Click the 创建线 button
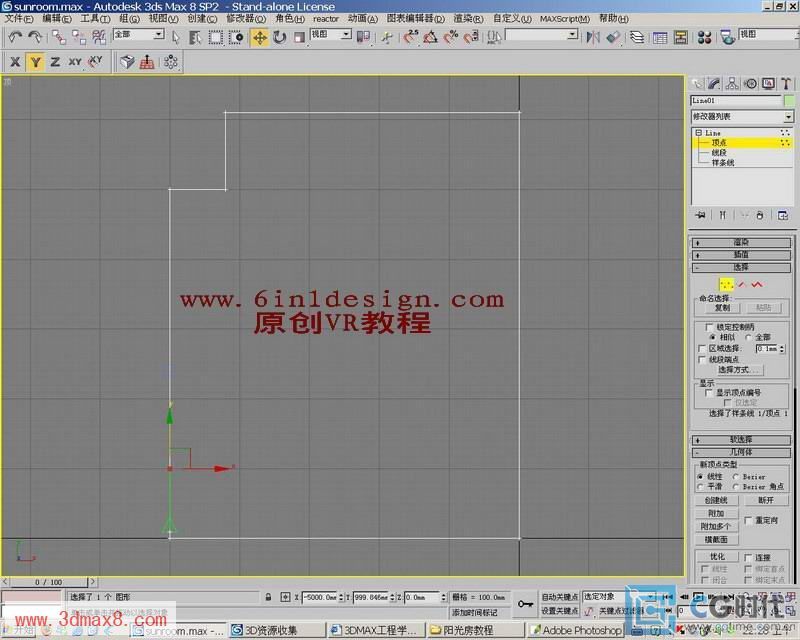 [x=716, y=500]
